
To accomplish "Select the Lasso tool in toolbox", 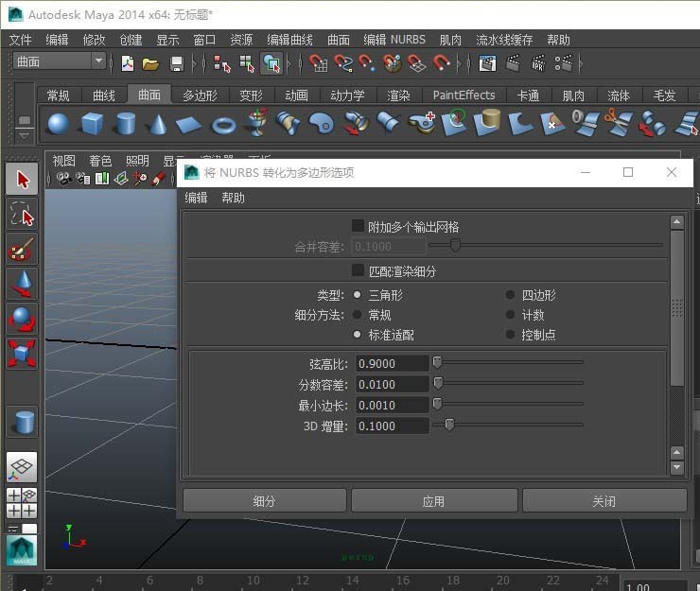I will [22, 215].
